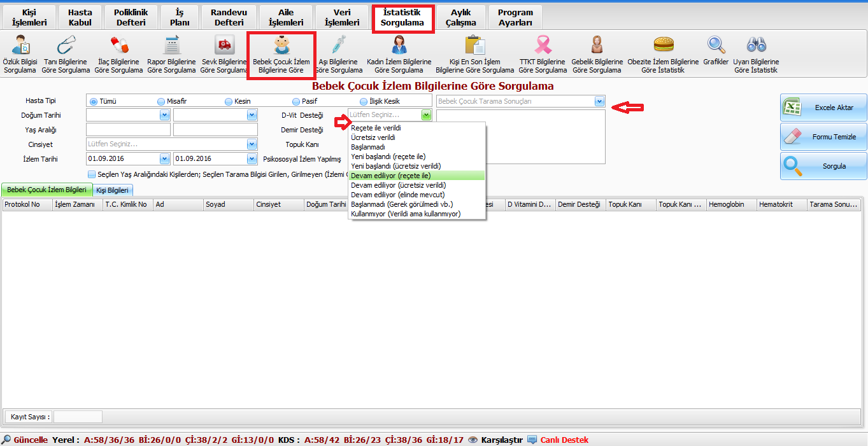Open Uyarı Bilgilerine Göre İstatistik binoculars icon
Image resolution: width=868 pixels, height=446 pixels.
[756, 46]
